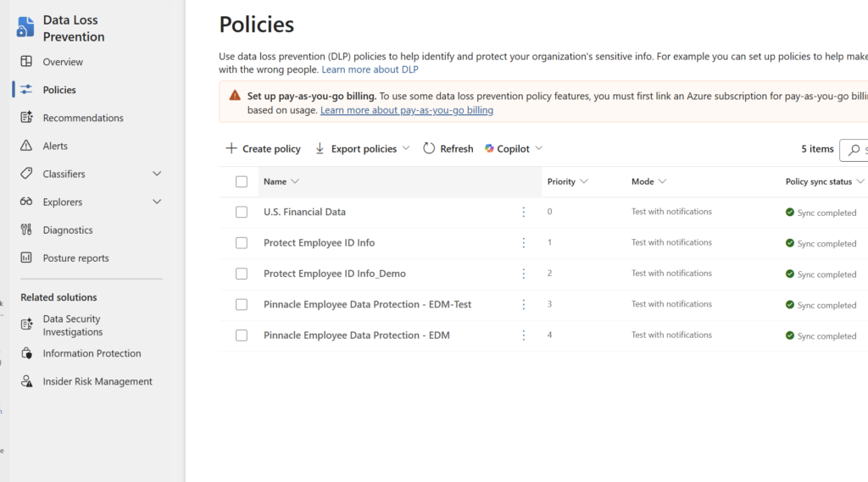Go to Data Security Investigations

pos(72,325)
